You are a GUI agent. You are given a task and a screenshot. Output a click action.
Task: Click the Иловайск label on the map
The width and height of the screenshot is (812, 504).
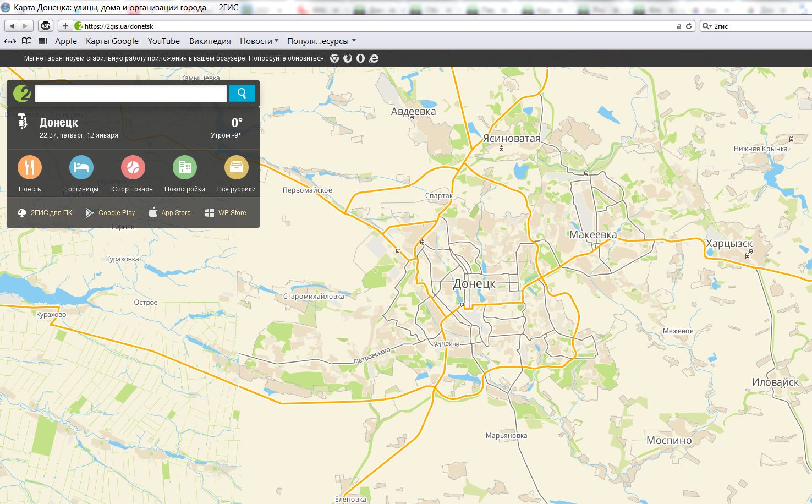click(x=775, y=382)
